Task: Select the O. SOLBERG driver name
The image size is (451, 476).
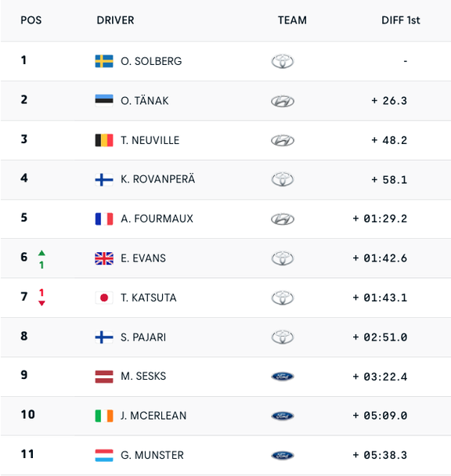Action: click(151, 61)
